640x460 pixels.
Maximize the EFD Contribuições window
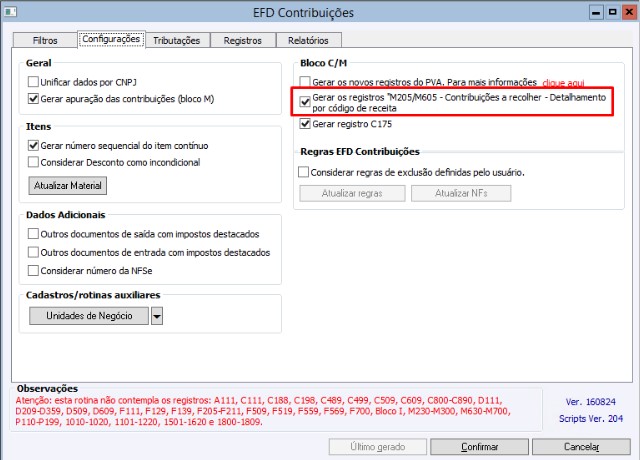(x=612, y=13)
